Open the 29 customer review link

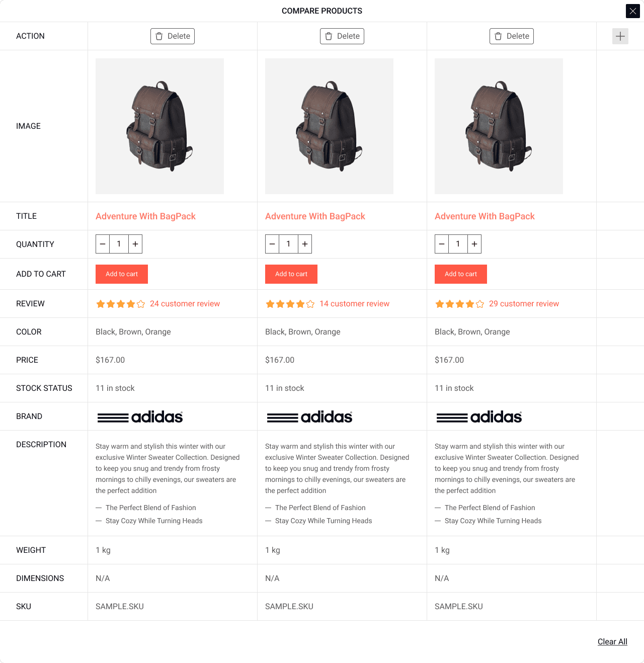[524, 304]
